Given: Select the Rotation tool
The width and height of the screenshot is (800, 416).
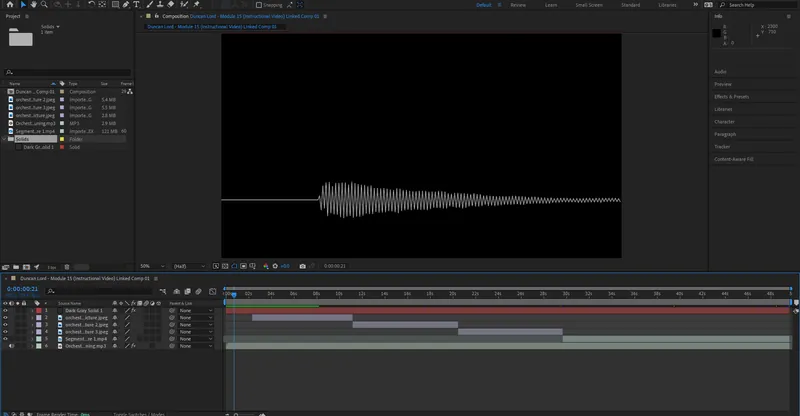Looking at the screenshot, I should pos(91,4).
